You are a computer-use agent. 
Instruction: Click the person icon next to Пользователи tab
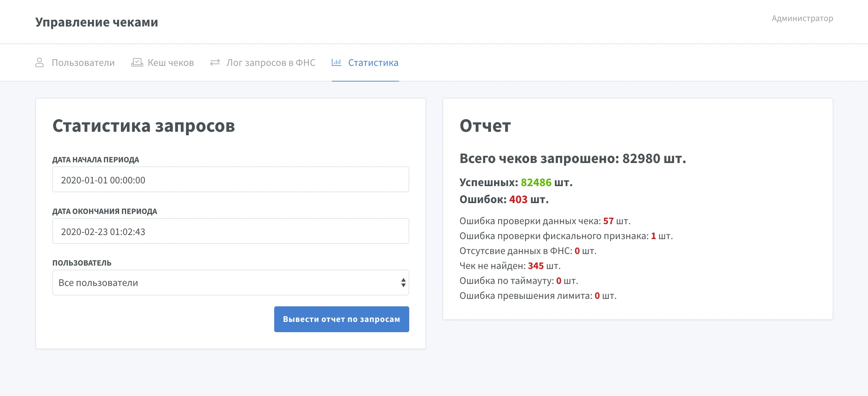click(x=40, y=62)
